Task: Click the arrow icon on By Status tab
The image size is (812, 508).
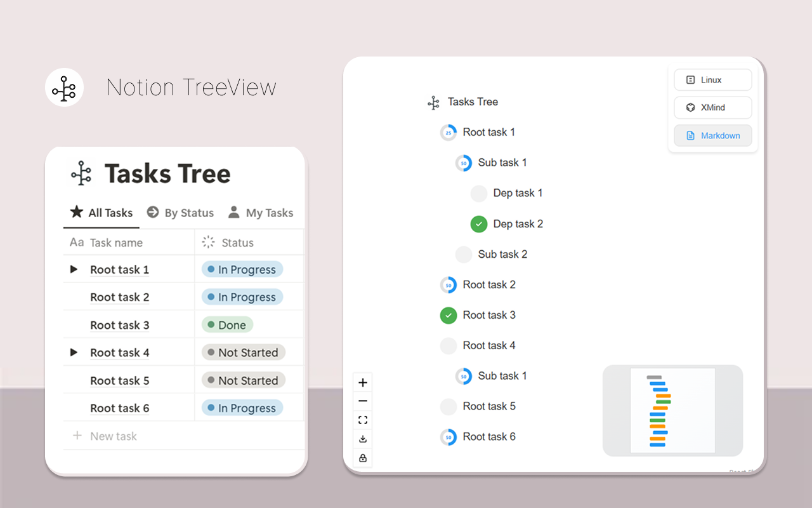Action: click(x=153, y=212)
